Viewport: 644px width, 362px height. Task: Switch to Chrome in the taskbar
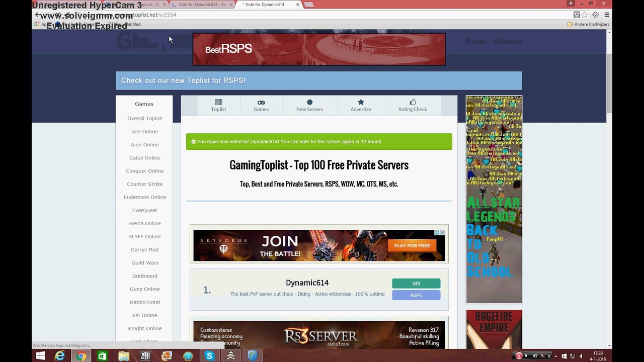pos(81,355)
